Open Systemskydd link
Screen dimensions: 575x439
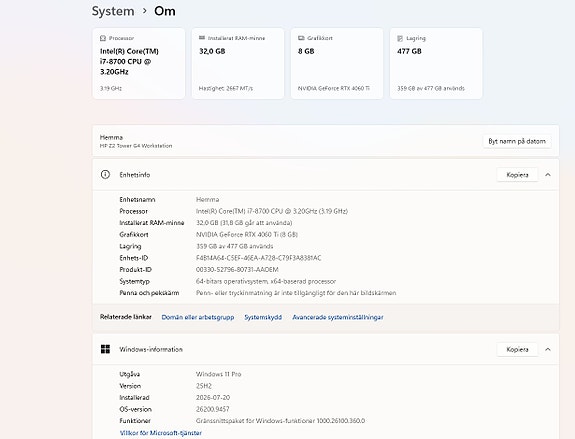(263, 317)
